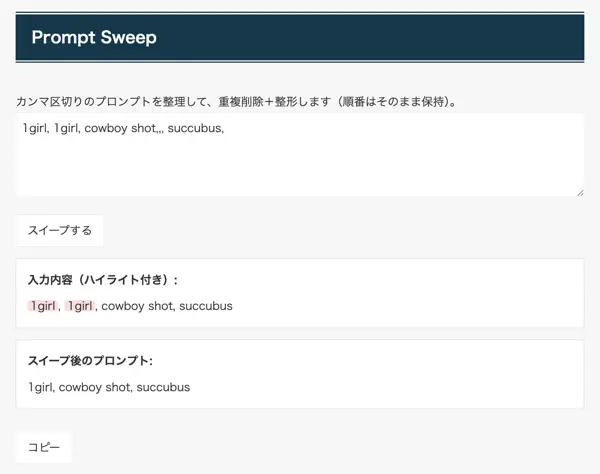Select the second highlighted 1girl tag

80,306
